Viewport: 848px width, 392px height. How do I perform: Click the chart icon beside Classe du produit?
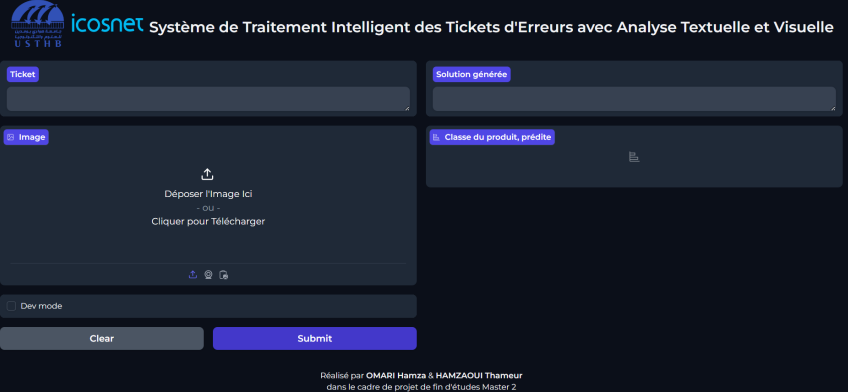[436, 137]
